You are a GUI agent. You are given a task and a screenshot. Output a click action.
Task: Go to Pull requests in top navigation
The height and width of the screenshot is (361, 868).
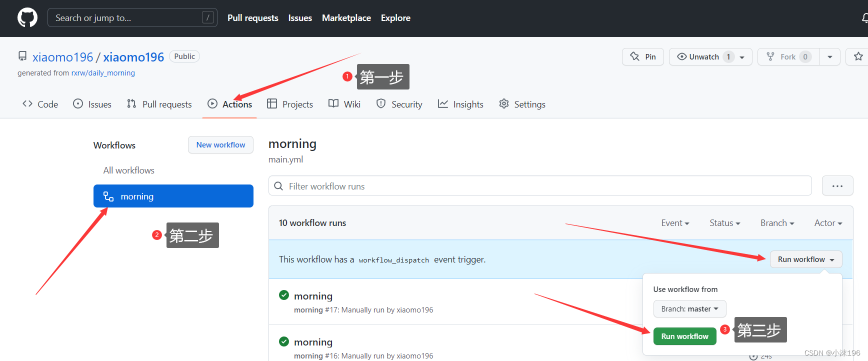(253, 18)
